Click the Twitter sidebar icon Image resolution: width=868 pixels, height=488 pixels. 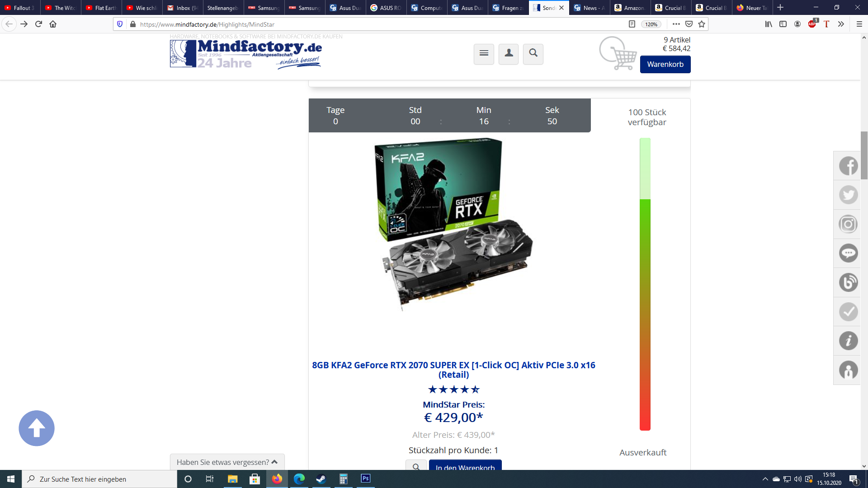pyautogui.click(x=848, y=195)
